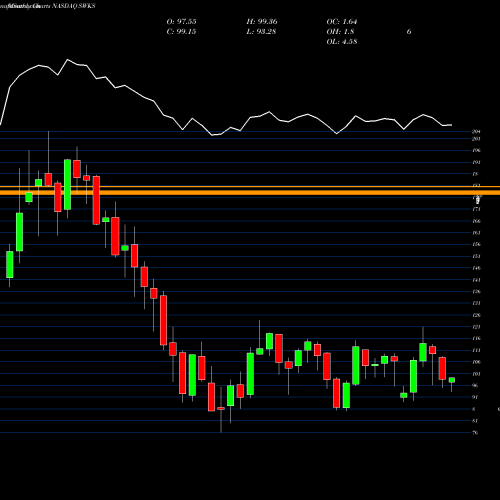This screenshot has width=500, height=500.
Task: Click the 156 price axis label
Action: pos(476,244)
